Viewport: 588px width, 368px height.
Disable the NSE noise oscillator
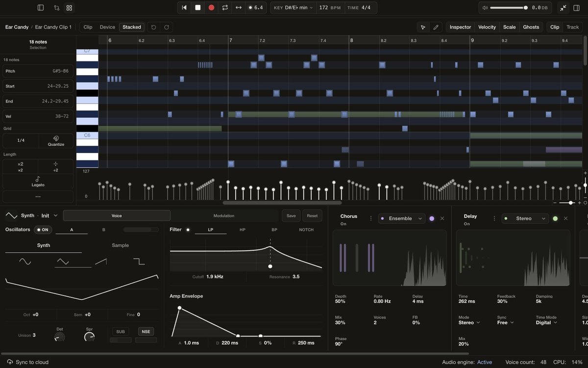coord(146,332)
